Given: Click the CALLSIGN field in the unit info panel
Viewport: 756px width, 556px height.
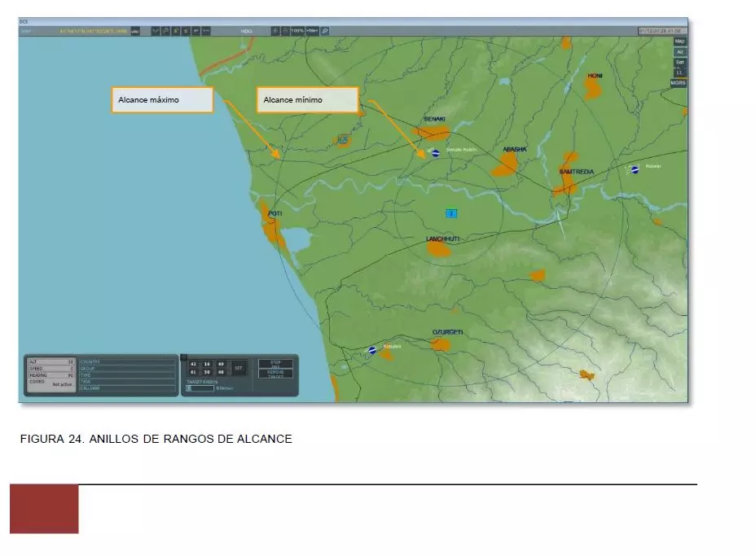Looking at the screenshot, I should (127, 388).
